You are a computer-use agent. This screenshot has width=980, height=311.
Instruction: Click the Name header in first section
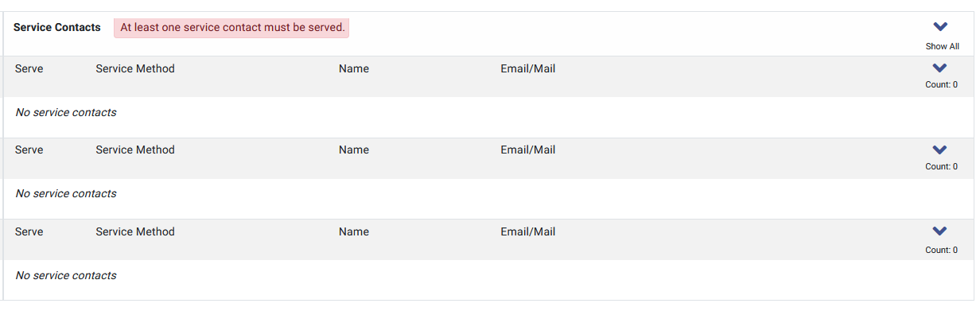(x=354, y=68)
